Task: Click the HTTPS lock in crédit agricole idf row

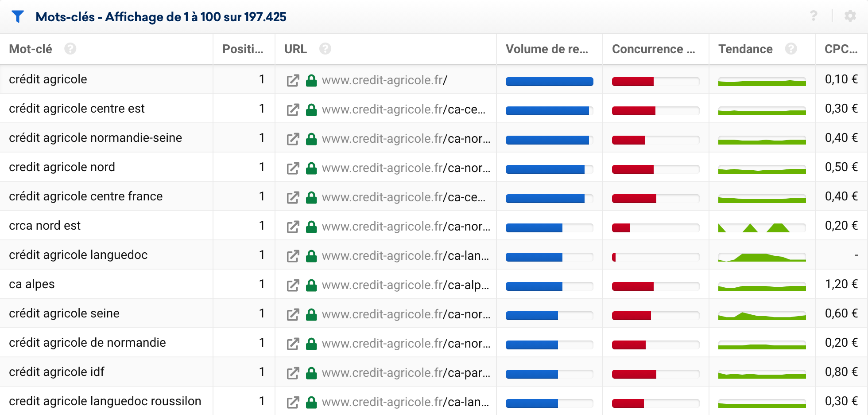Action: pyautogui.click(x=311, y=373)
